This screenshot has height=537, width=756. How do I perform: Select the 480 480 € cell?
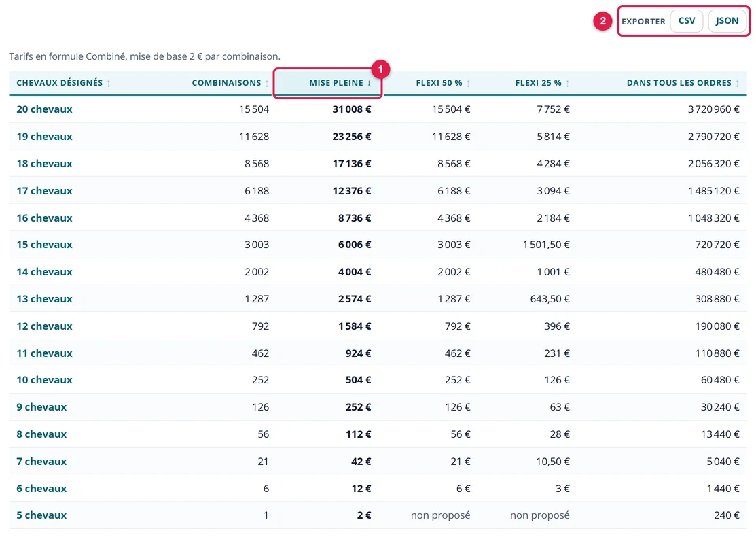click(x=717, y=272)
